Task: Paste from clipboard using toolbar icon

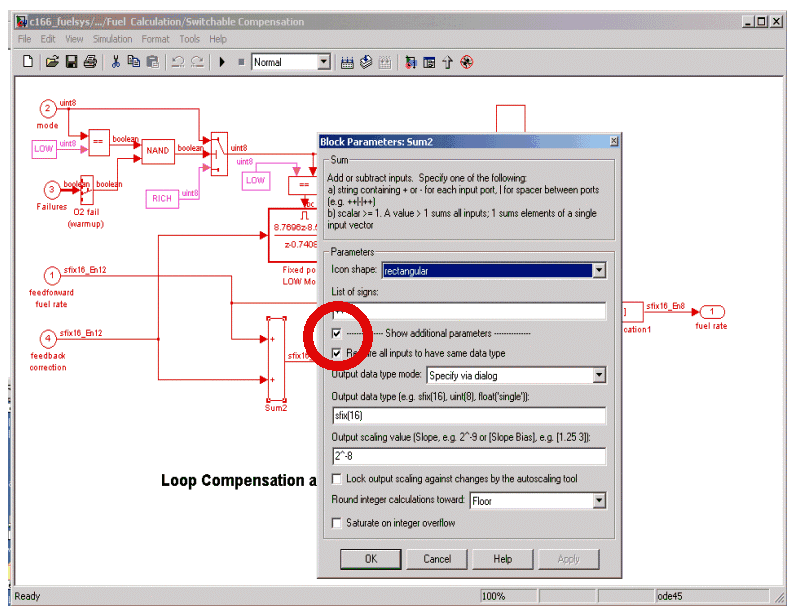Action: [x=153, y=62]
